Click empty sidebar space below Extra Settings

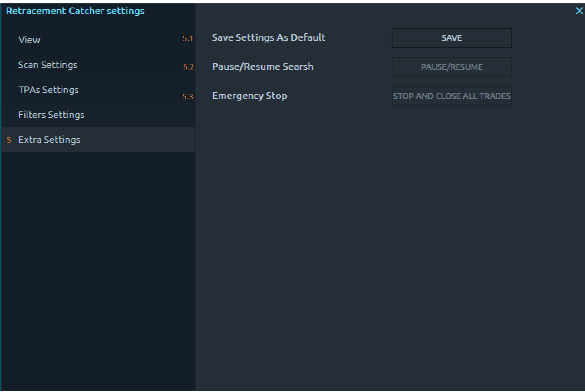click(x=98, y=249)
